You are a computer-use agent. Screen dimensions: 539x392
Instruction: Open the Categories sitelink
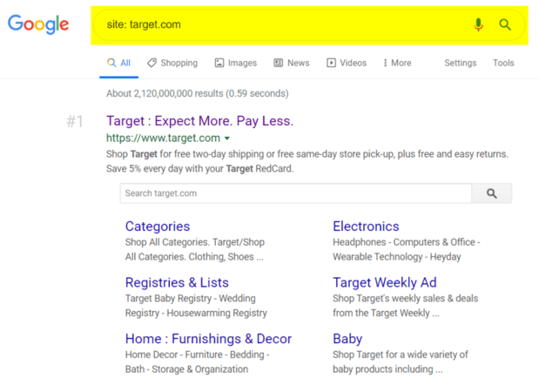click(x=158, y=226)
